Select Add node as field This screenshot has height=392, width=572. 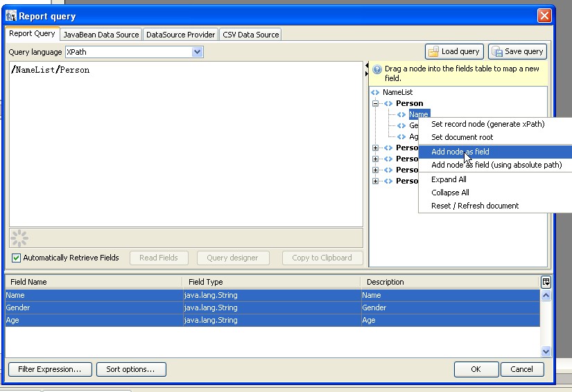(495, 152)
